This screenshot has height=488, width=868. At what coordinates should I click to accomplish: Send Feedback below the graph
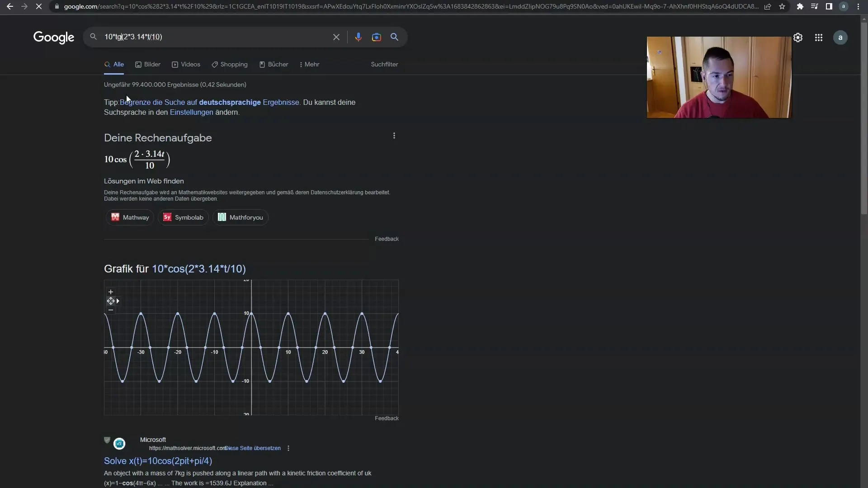[387, 418]
